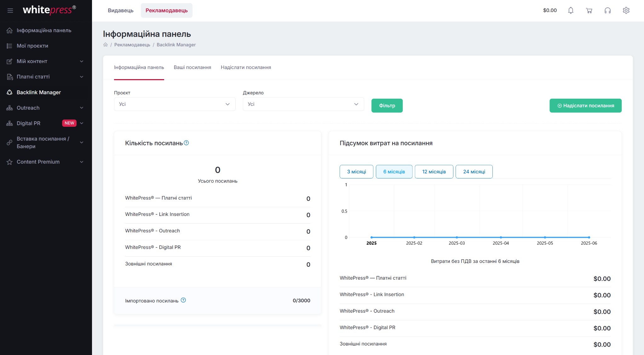Image resolution: width=644 pixels, height=355 pixels.
Task: Select 3 місяці period button
Action: 356,172
